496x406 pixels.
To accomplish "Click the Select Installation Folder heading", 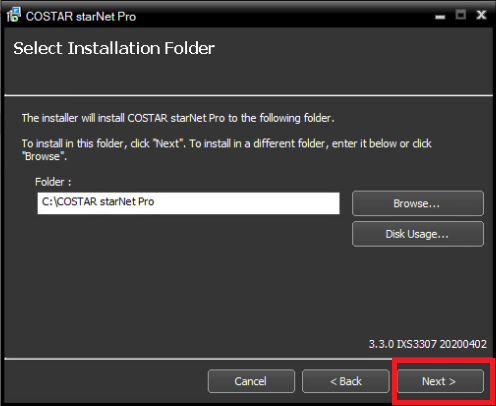I will click(114, 48).
